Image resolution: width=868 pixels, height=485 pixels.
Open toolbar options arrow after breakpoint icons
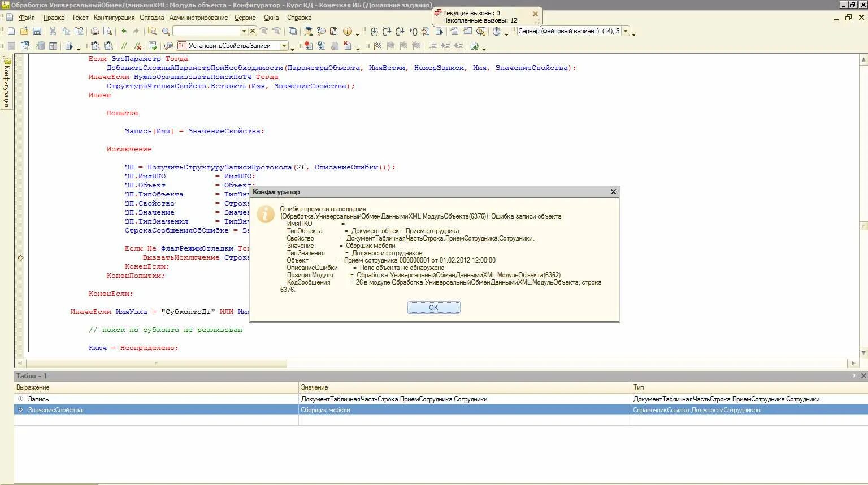pos(358,49)
